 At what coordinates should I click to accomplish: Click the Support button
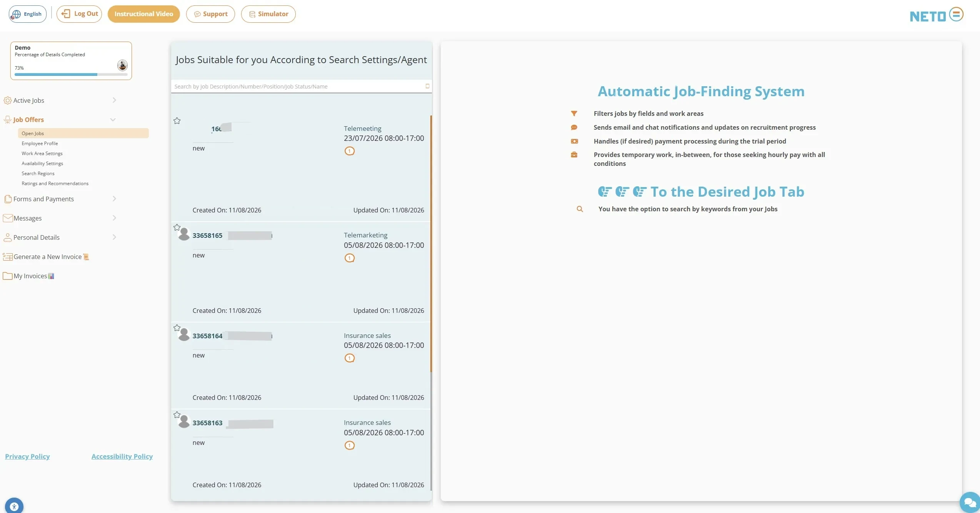click(210, 14)
